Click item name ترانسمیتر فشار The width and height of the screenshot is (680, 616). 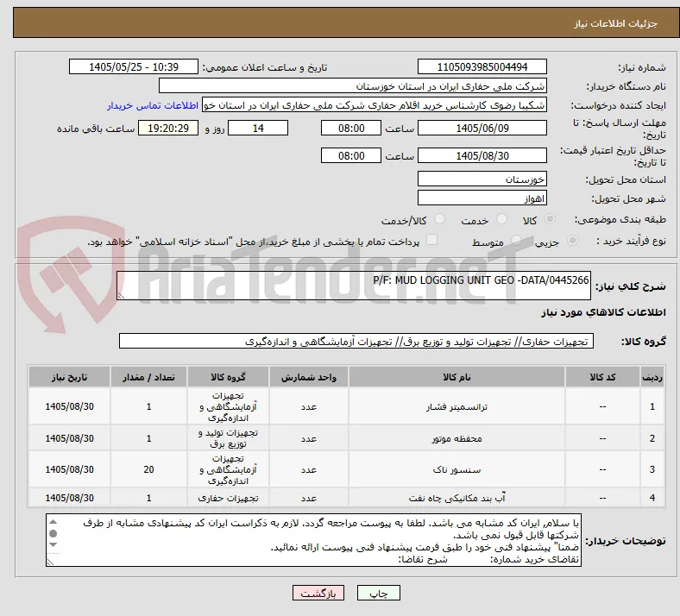tap(456, 406)
